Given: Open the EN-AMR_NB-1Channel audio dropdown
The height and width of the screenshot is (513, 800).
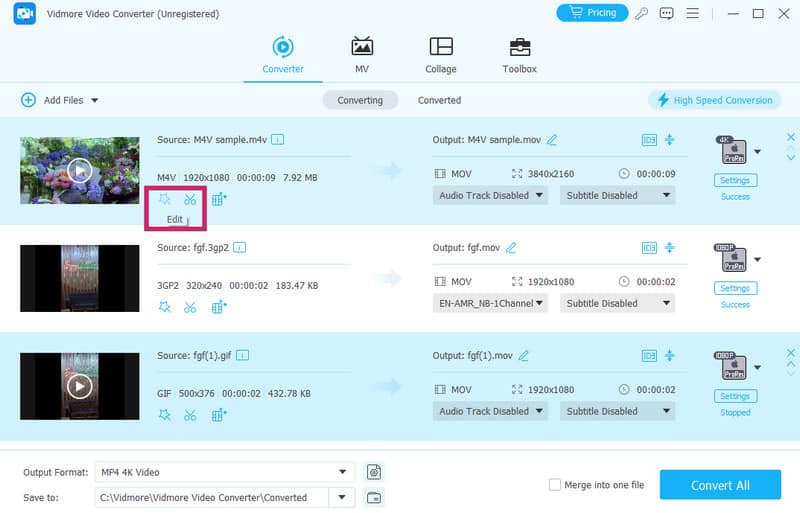Looking at the screenshot, I should pos(491,303).
